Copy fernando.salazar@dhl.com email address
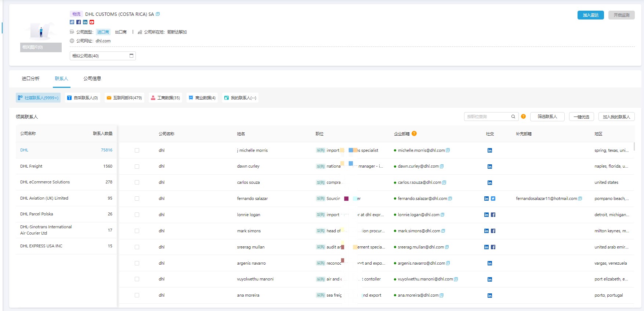The width and height of the screenshot is (644, 311). click(450, 199)
